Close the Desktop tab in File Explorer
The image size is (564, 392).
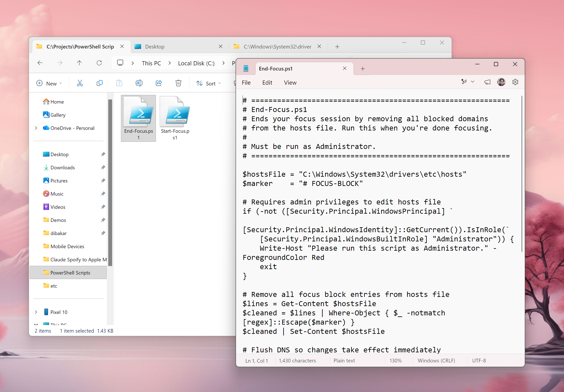pyautogui.click(x=221, y=46)
